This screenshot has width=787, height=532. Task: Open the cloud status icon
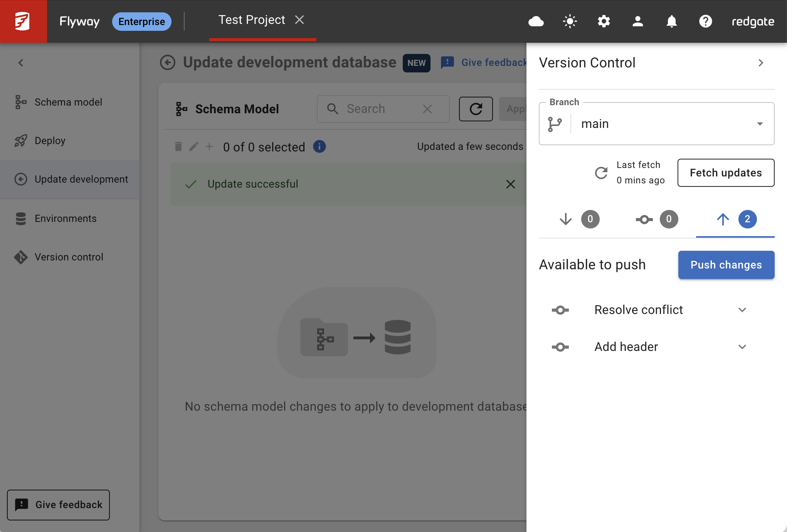click(536, 21)
